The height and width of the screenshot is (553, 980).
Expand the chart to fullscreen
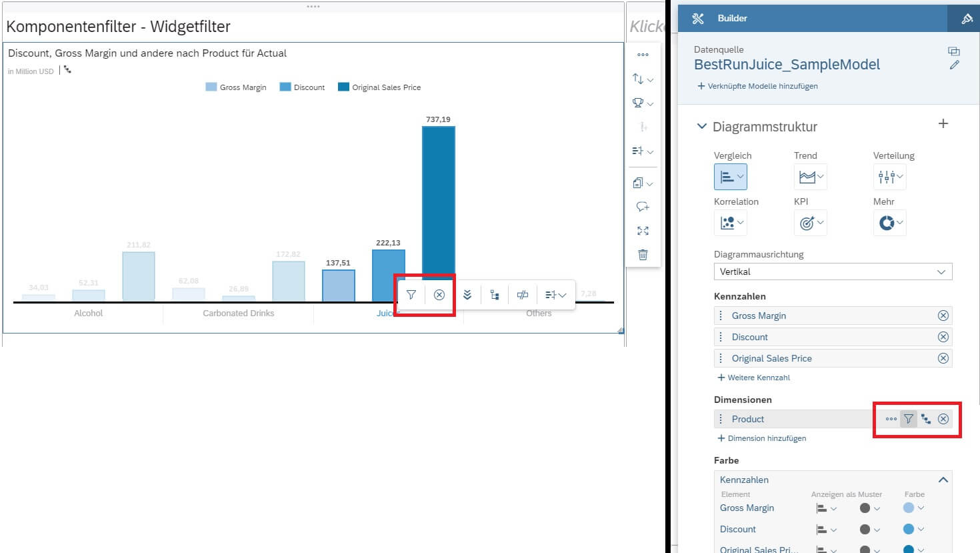643,231
